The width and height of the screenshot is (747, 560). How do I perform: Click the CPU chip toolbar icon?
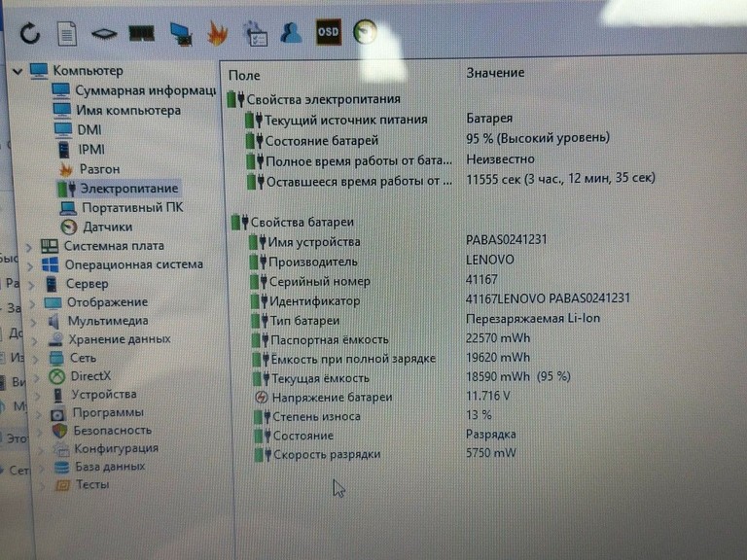click(x=104, y=34)
